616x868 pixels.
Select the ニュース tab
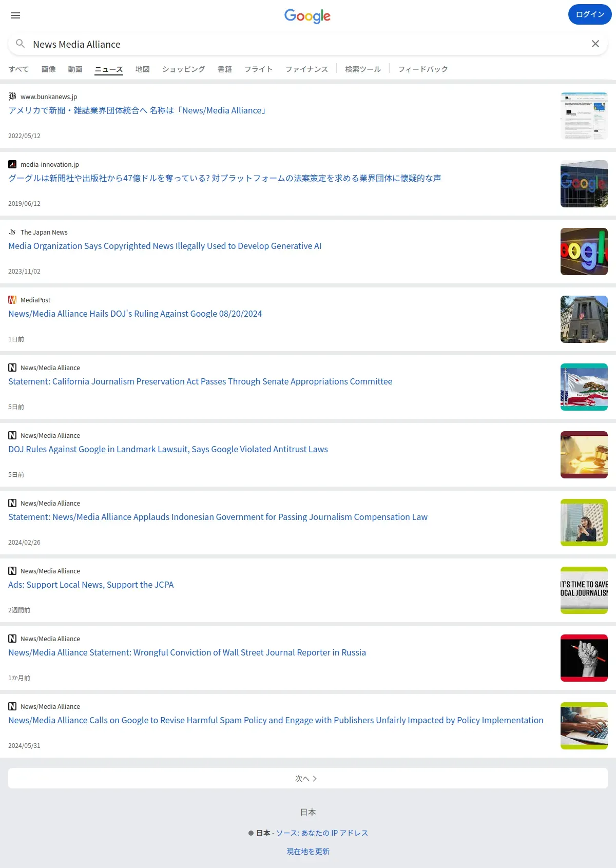[109, 69]
